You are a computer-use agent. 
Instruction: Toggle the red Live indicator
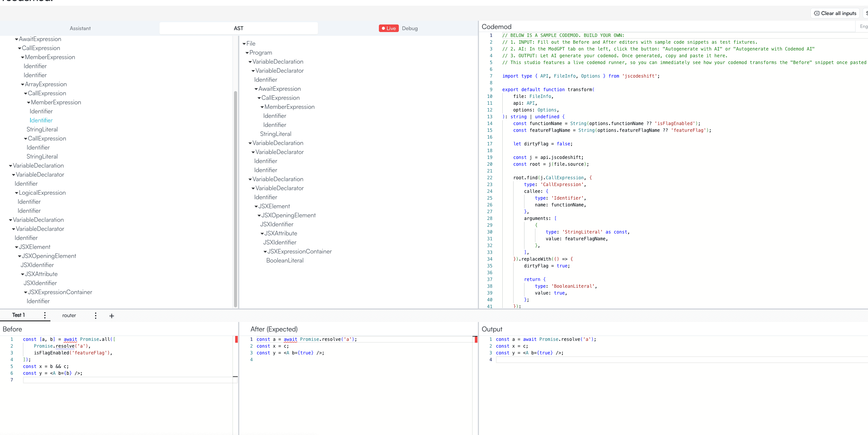[x=388, y=28]
